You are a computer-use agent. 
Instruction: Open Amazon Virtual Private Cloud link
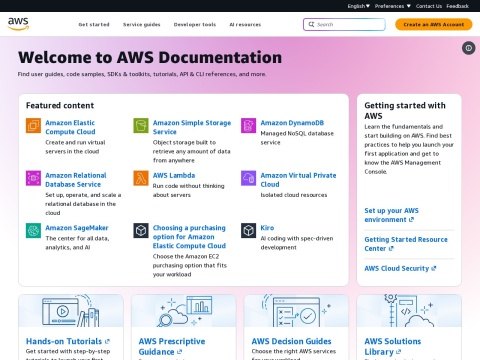click(x=298, y=180)
